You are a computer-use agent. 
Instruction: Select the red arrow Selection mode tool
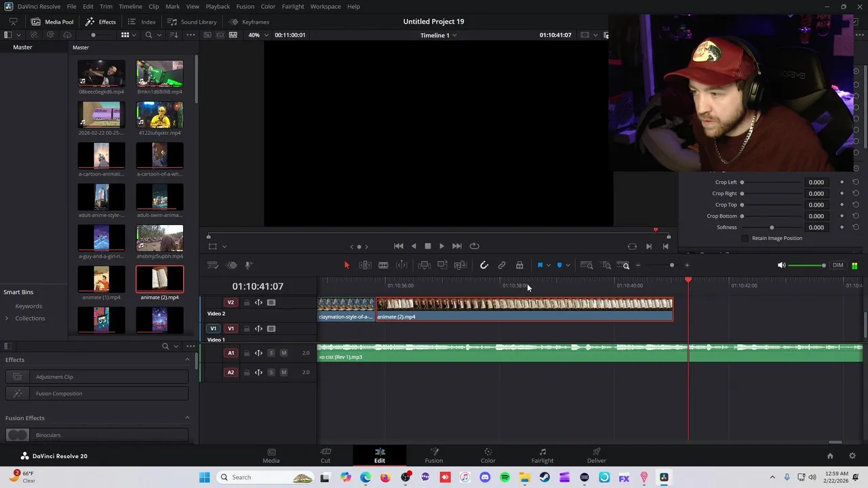pos(347,265)
